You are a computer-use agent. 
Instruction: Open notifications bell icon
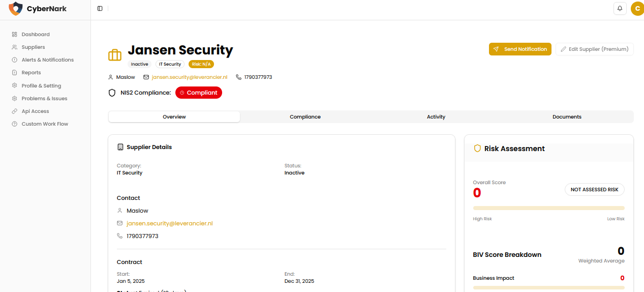620,9
